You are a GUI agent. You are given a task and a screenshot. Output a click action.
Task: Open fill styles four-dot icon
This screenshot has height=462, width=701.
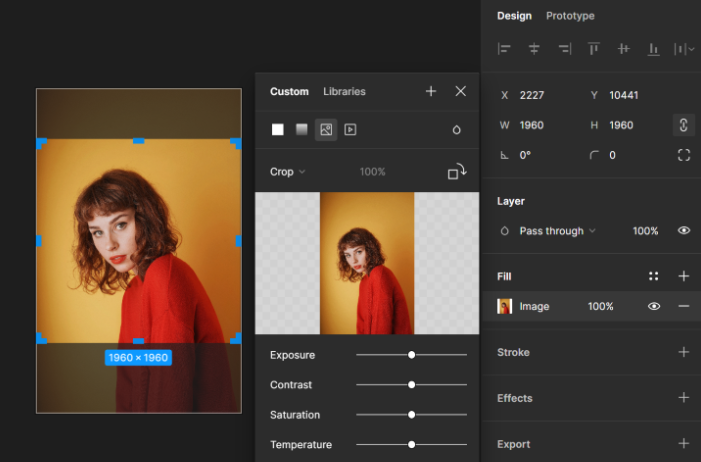(x=653, y=276)
